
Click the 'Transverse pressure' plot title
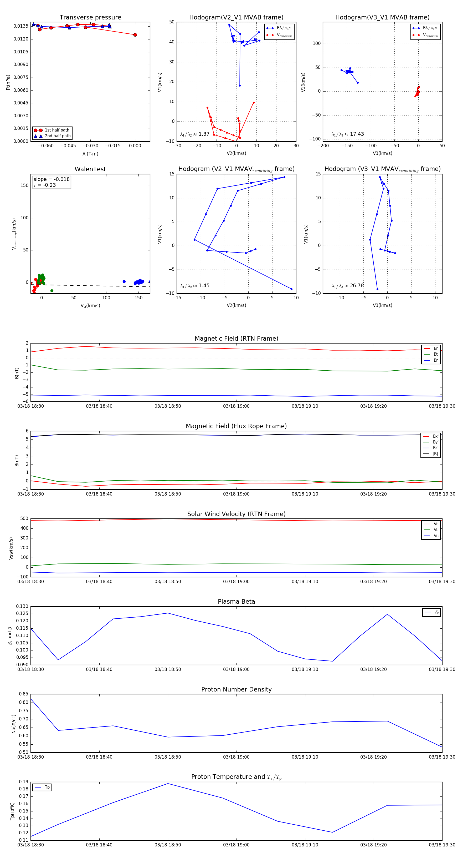coord(90,18)
